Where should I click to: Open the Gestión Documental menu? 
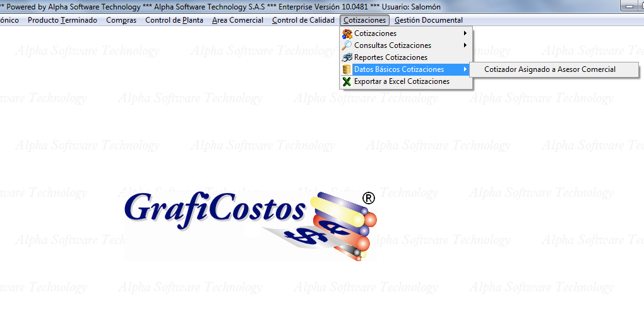click(x=428, y=20)
